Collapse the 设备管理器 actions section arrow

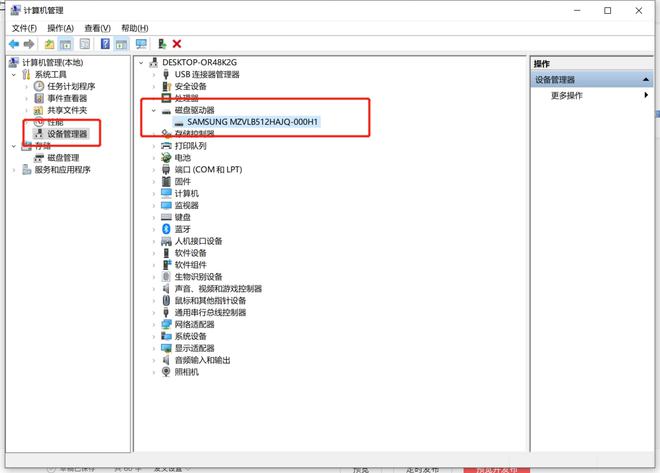pos(646,80)
